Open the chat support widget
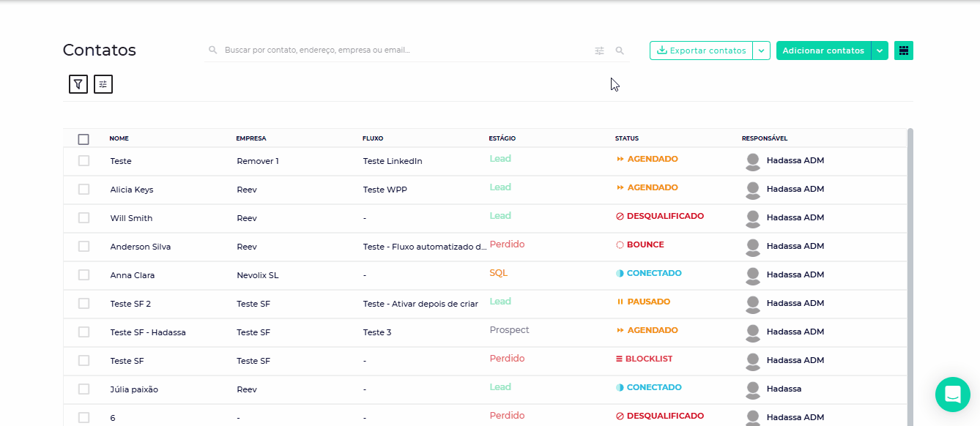 click(952, 395)
